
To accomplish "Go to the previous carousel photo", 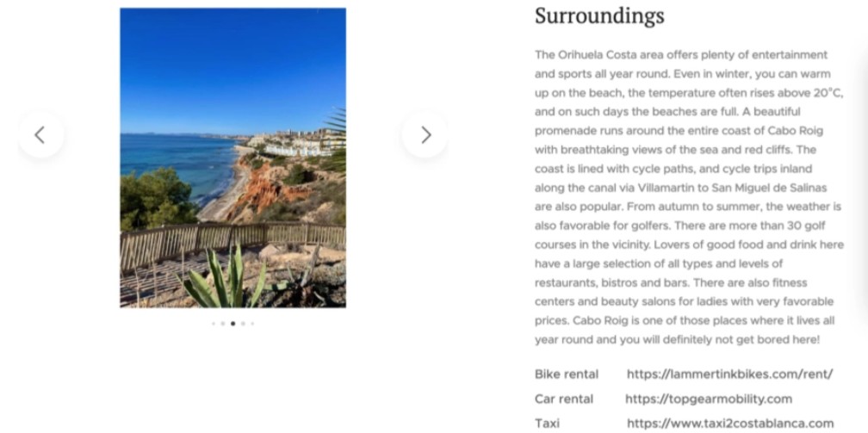I will (40, 135).
